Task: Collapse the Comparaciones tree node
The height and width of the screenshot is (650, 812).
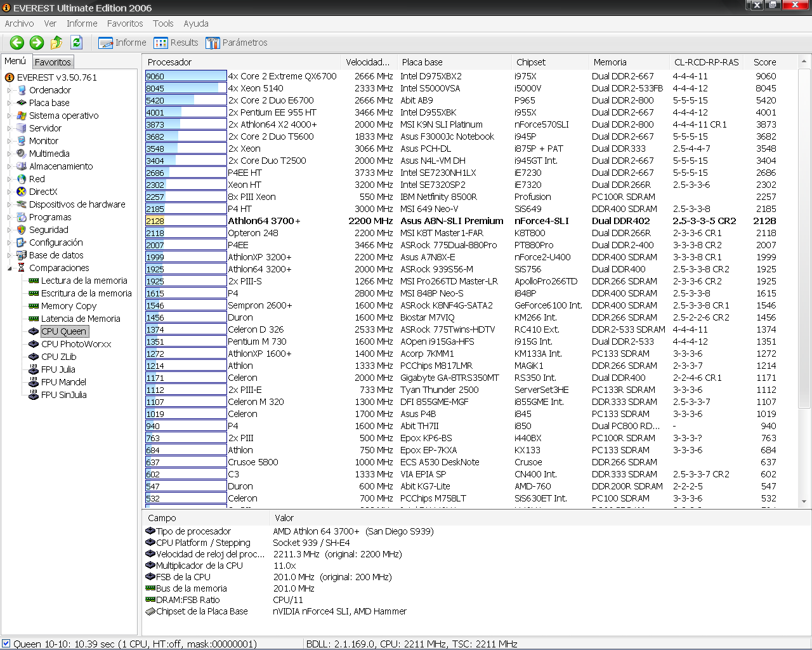Action: 10,268
